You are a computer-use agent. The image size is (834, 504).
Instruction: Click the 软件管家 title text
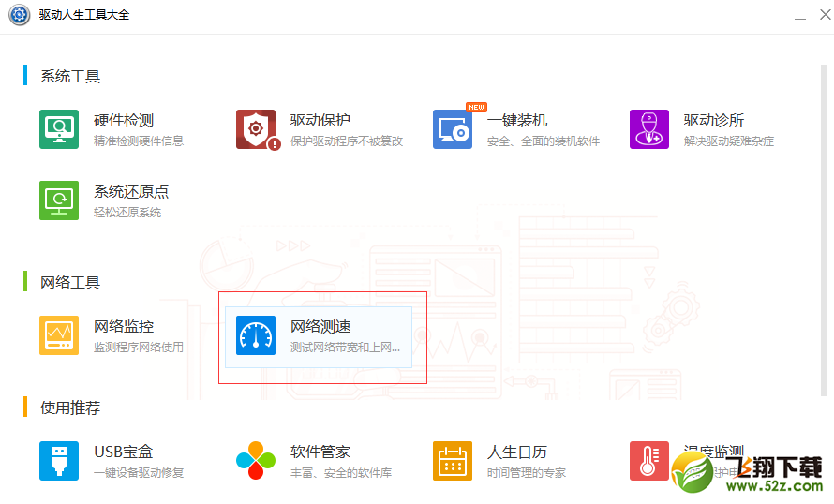point(320,452)
